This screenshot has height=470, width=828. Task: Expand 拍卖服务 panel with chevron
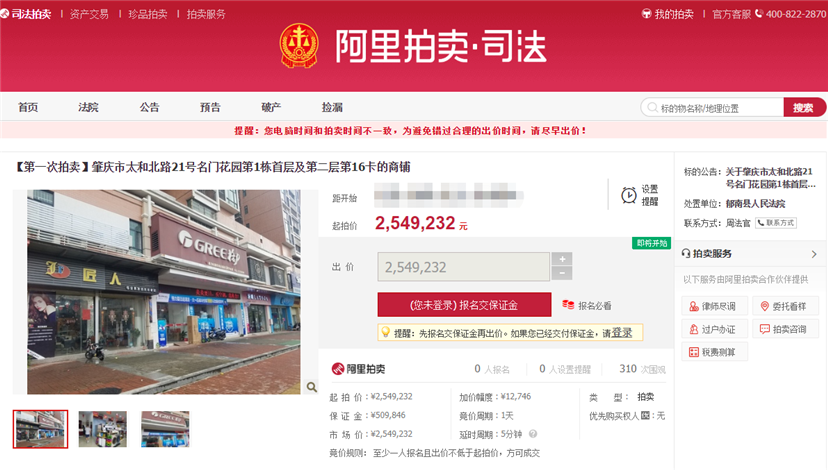click(814, 254)
